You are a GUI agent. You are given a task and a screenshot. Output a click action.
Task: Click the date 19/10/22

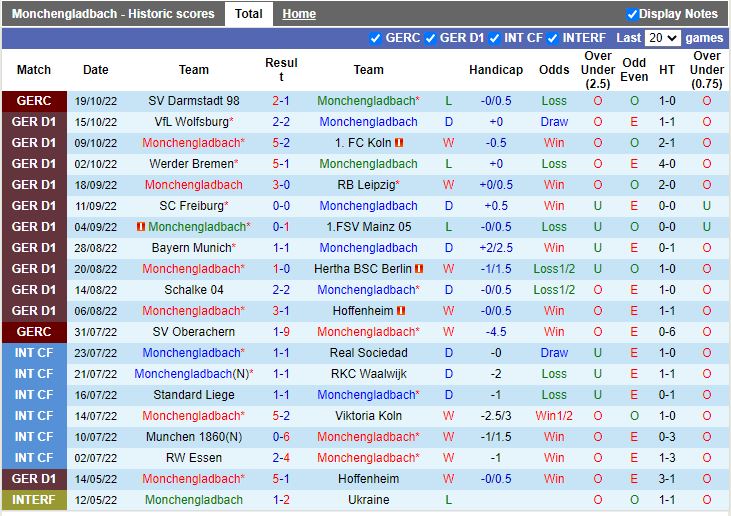click(96, 101)
